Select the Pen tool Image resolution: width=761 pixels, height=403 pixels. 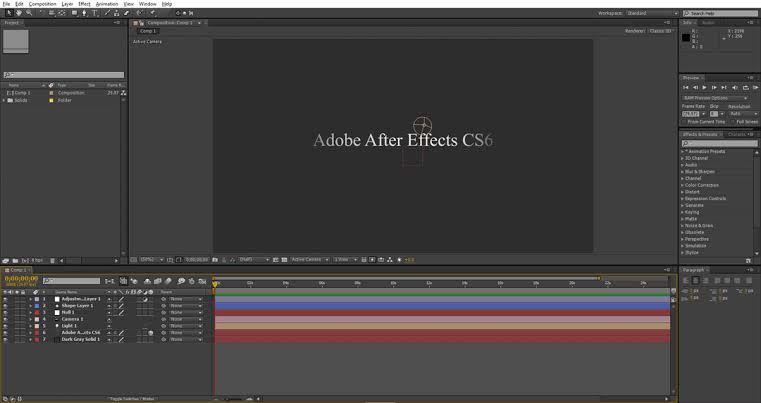84,13
